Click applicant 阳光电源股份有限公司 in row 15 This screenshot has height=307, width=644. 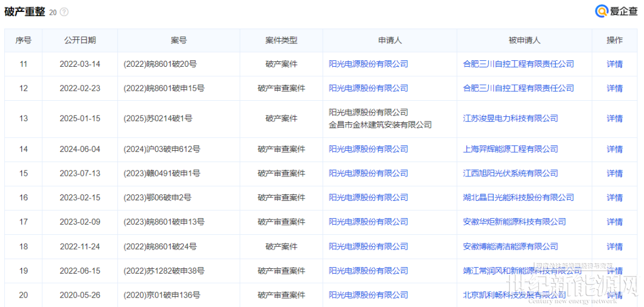click(369, 173)
